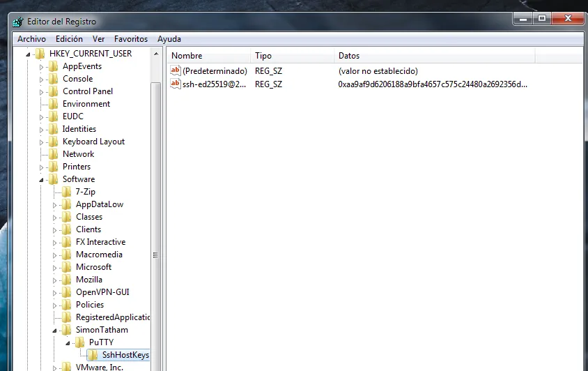Expand the Clients key
The image size is (588, 371).
tap(55, 230)
